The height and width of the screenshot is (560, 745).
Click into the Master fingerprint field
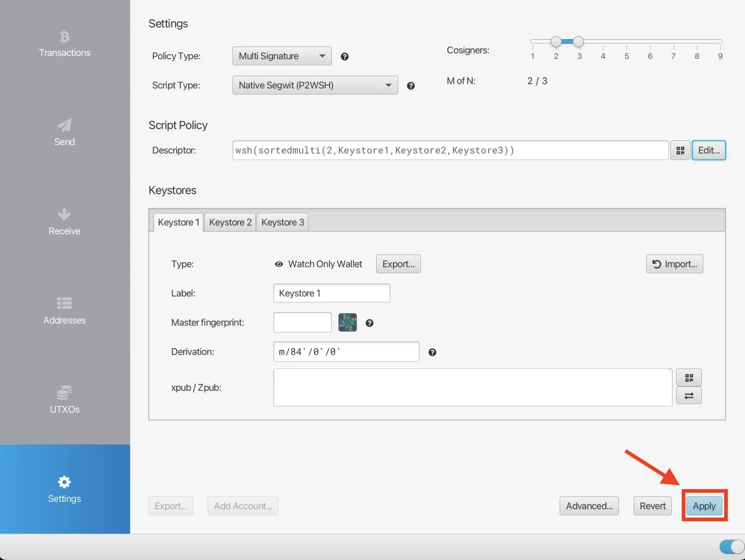(x=302, y=322)
